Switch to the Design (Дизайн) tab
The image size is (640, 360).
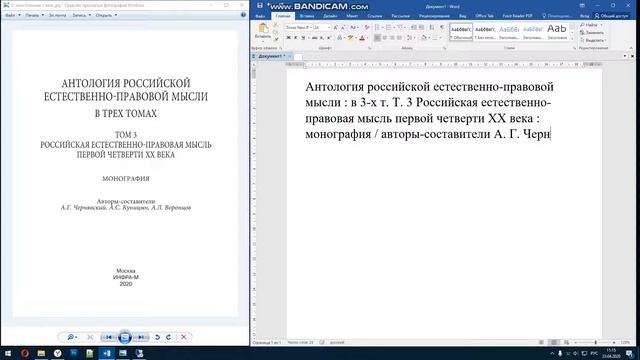click(x=330, y=16)
